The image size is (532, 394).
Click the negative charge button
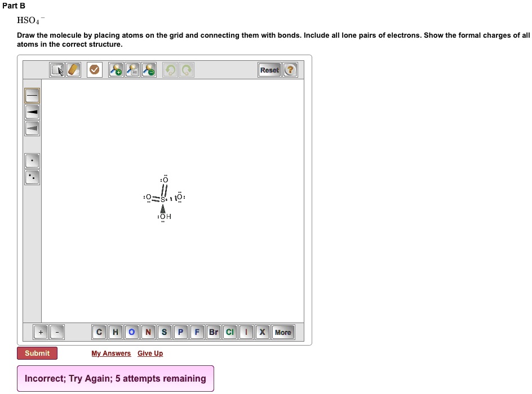click(x=56, y=332)
